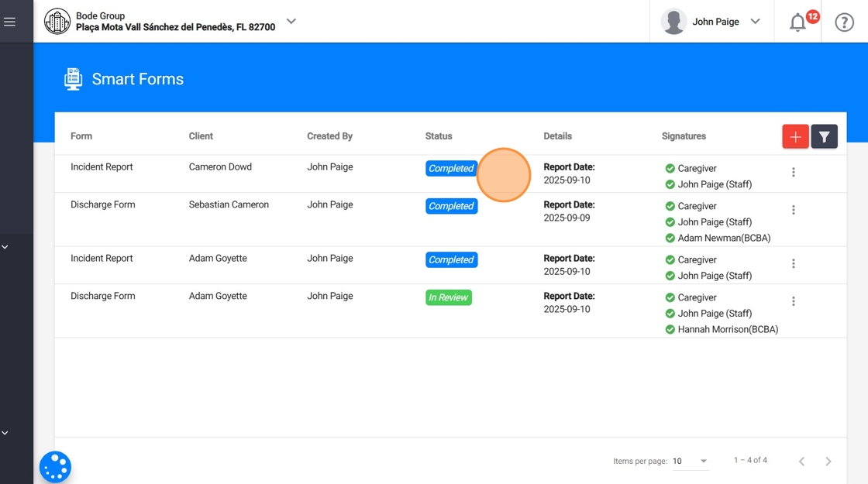Click the Status column header
868x484 pixels.
pos(439,136)
